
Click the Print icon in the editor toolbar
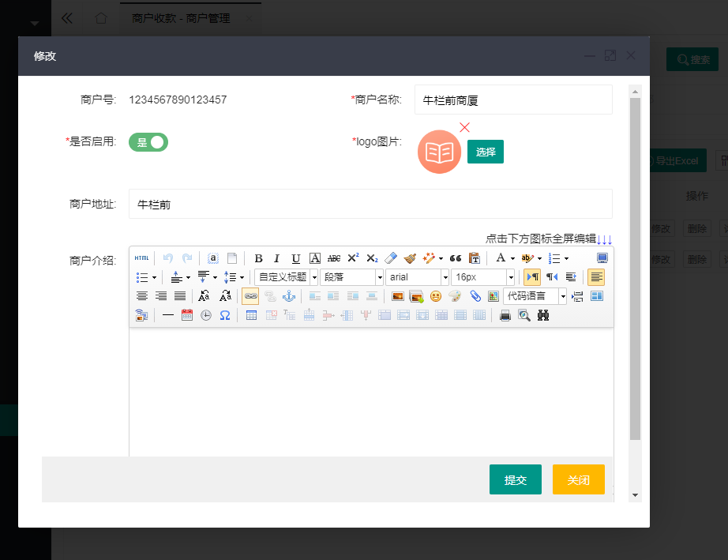click(504, 314)
